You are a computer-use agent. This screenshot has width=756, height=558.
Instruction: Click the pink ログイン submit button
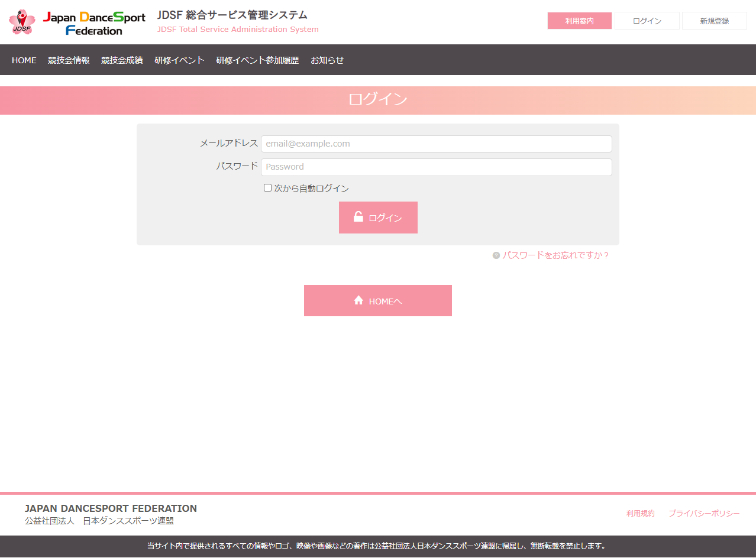[x=378, y=218]
